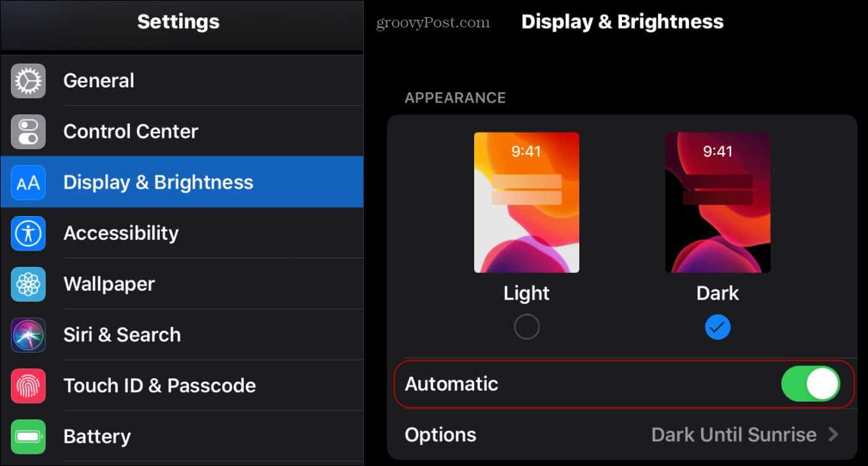Open the Siri & Search menu entry
This screenshot has width=868, height=466.
182,335
